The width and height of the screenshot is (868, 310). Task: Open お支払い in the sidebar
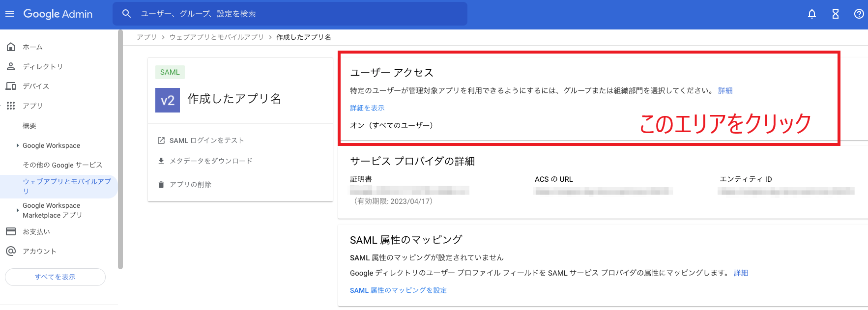(36, 231)
